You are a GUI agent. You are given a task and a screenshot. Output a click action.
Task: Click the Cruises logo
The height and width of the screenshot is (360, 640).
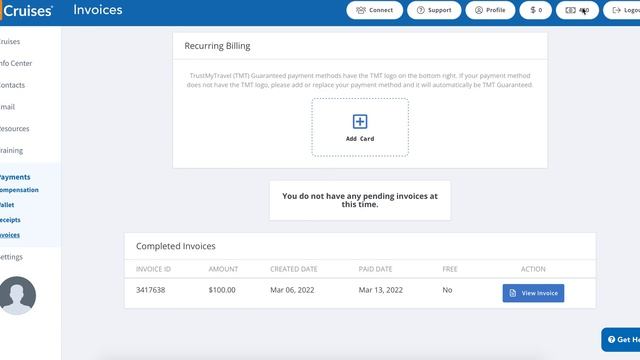point(27,10)
